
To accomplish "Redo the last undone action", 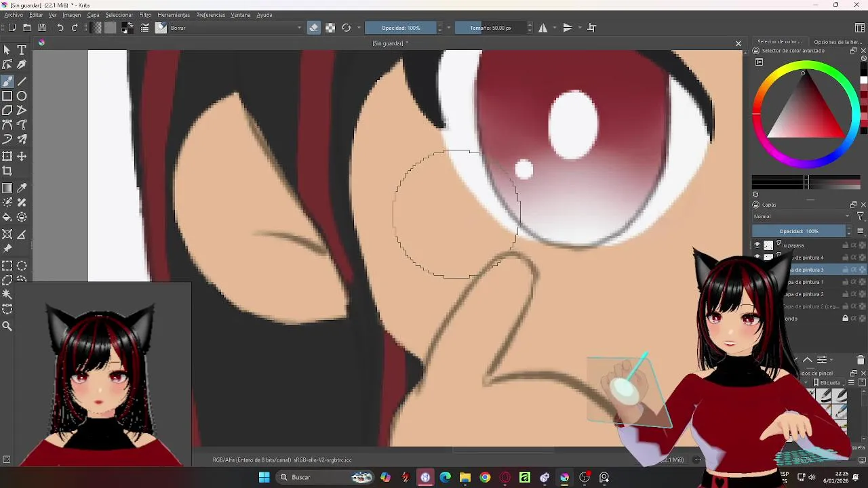I will [x=75, y=28].
